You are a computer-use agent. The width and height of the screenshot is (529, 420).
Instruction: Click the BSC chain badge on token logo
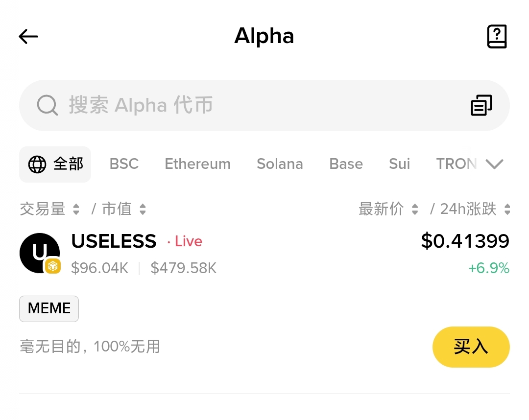pyautogui.click(x=53, y=266)
